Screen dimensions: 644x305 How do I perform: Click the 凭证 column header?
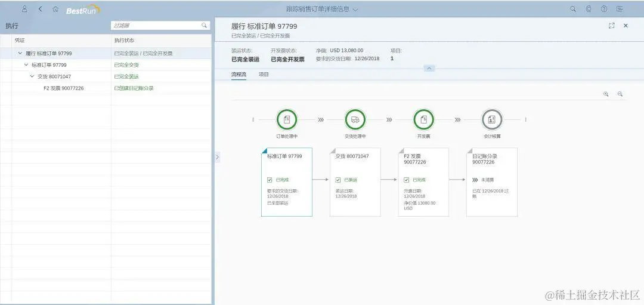coord(20,41)
